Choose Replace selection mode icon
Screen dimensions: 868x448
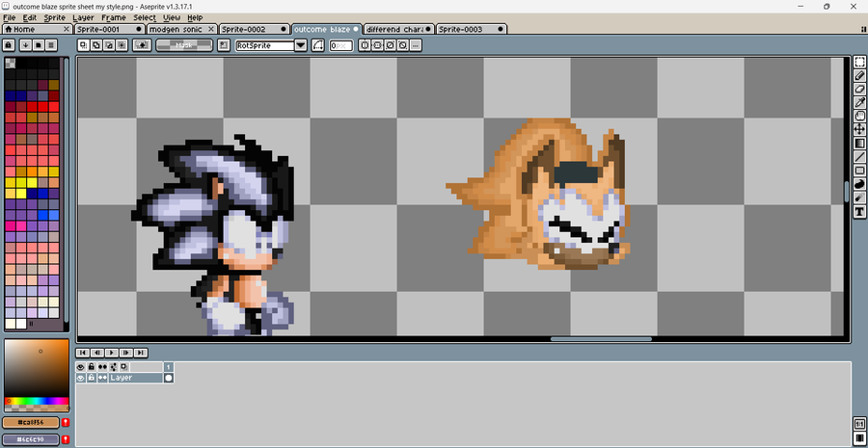coord(84,45)
